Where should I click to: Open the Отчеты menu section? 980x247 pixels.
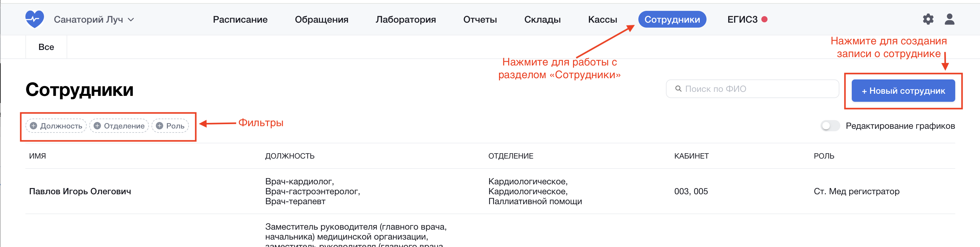coord(480,20)
